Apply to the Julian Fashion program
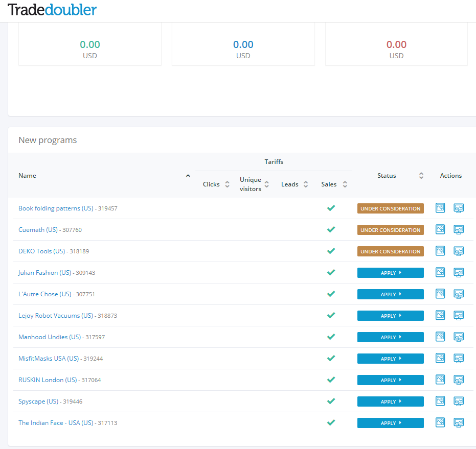 tap(391, 273)
